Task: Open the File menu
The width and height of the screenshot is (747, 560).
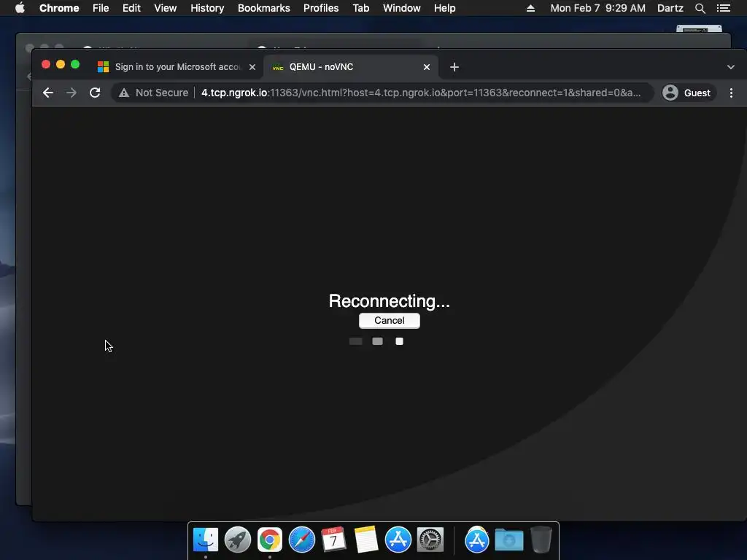Action: point(101,8)
